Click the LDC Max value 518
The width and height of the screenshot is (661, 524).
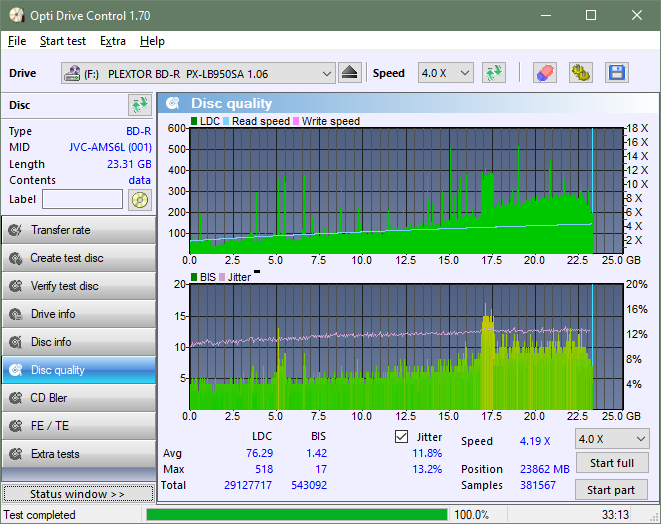pyautogui.click(x=264, y=469)
